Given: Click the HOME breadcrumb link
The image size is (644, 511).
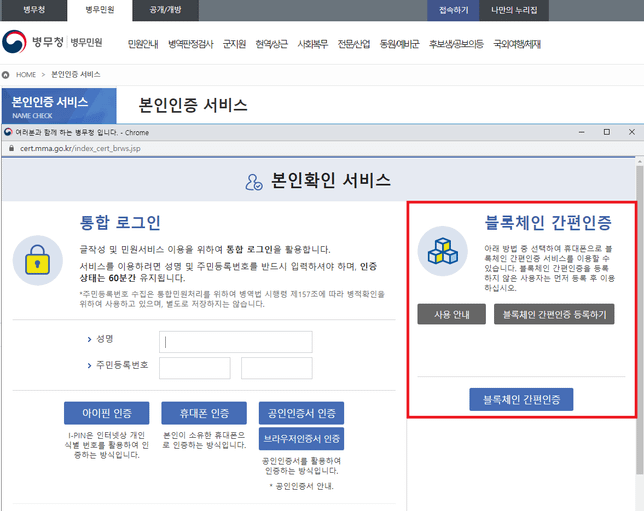Looking at the screenshot, I should pyautogui.click(x=26, y=75).
